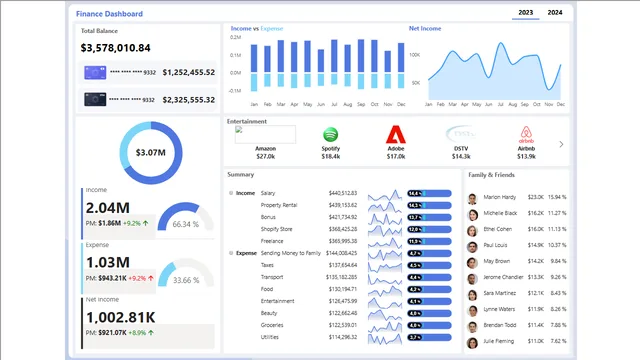Click the Salary row label

click(268, 193)
